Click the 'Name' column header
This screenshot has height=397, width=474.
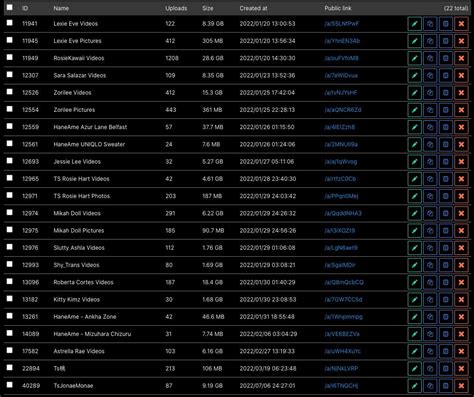click(x=61, y=8)
